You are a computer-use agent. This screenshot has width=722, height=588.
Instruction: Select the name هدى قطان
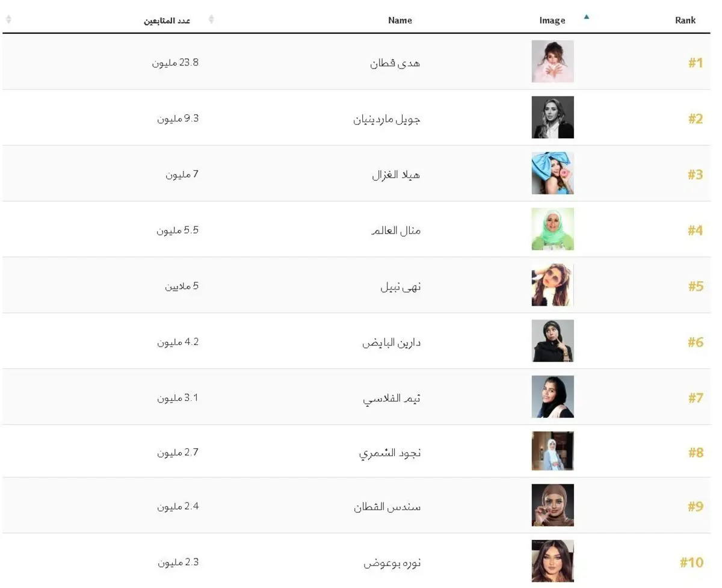(x=395, y=63)
